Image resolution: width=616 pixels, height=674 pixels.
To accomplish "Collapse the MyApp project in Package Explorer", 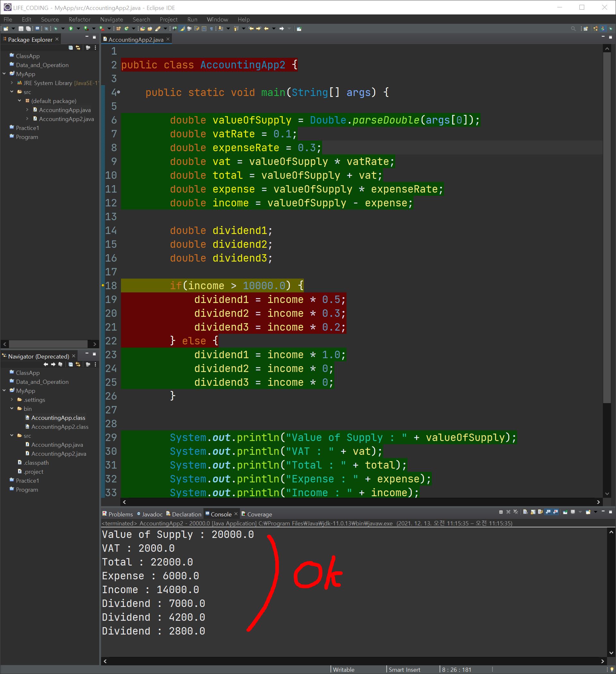I will pos(4,74).
